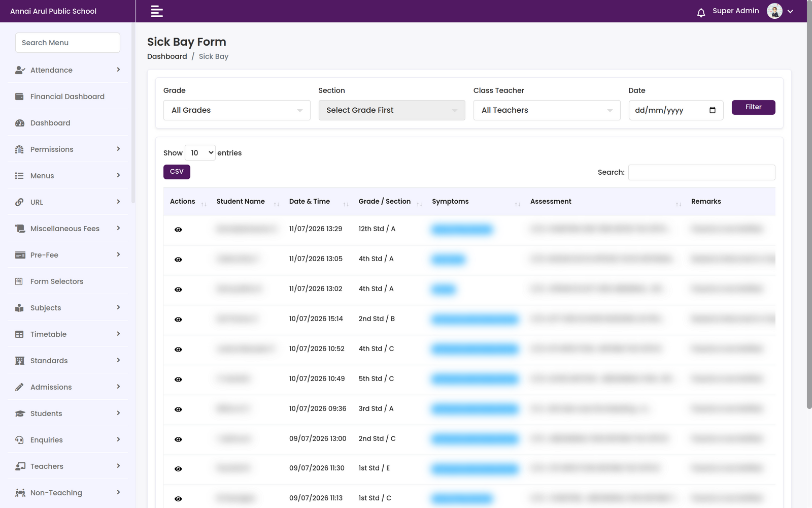Click the Enquiries headset icon
Viewport: 812px width, 508px height.
tap(19, 440)
